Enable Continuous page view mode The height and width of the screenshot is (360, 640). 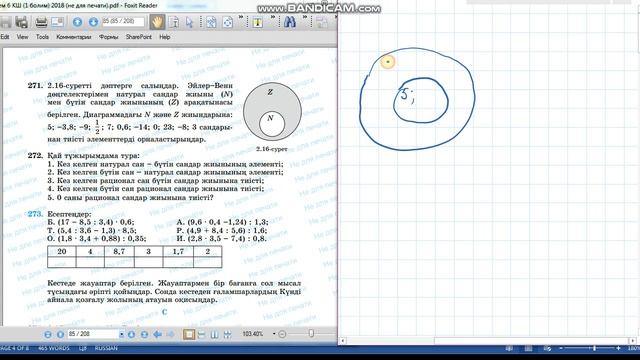point(202,334)
